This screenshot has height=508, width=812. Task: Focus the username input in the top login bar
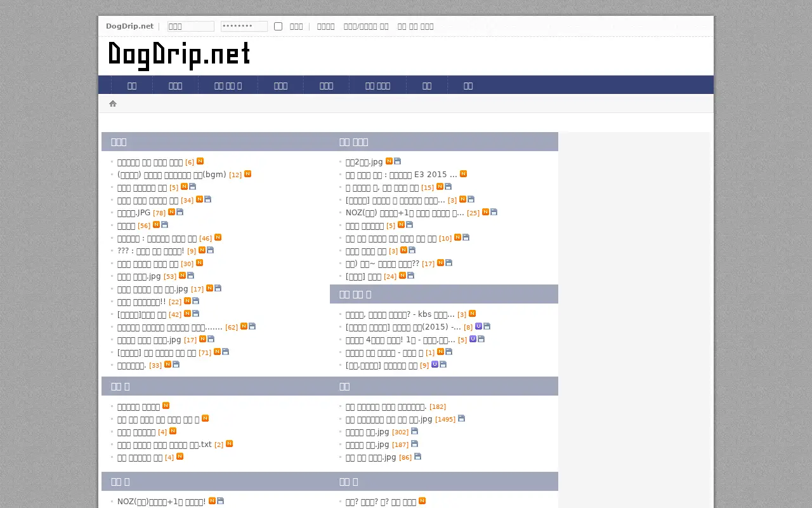pos(191,26)
